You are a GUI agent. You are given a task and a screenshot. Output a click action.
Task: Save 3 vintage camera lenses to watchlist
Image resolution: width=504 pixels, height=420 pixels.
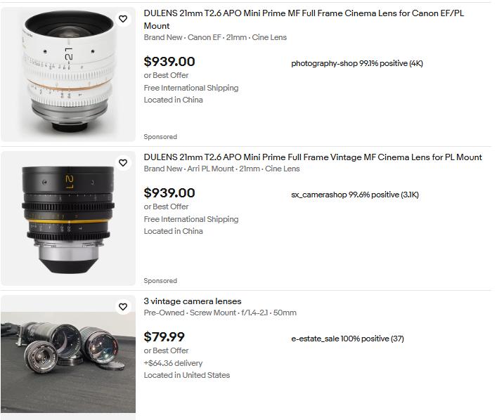(x=123, y=307)
